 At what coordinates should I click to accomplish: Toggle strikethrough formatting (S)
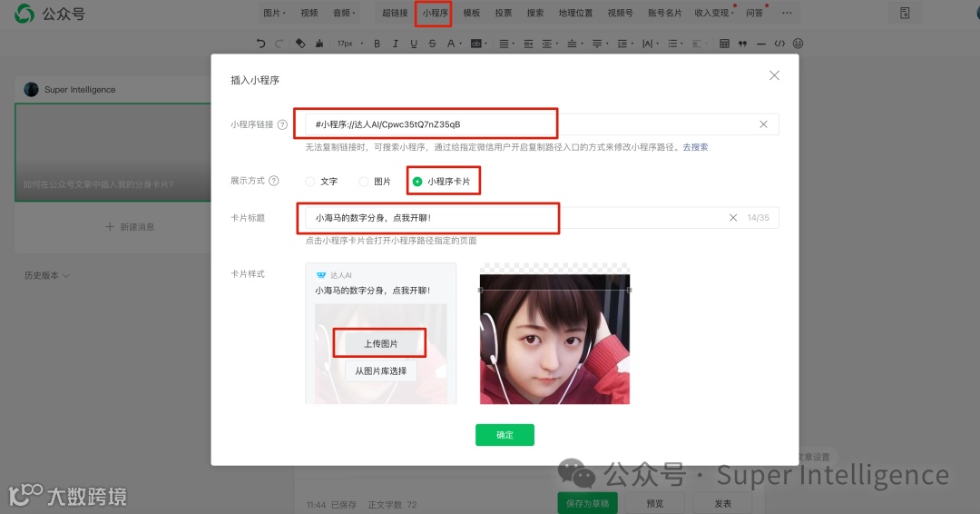(432, 44)
